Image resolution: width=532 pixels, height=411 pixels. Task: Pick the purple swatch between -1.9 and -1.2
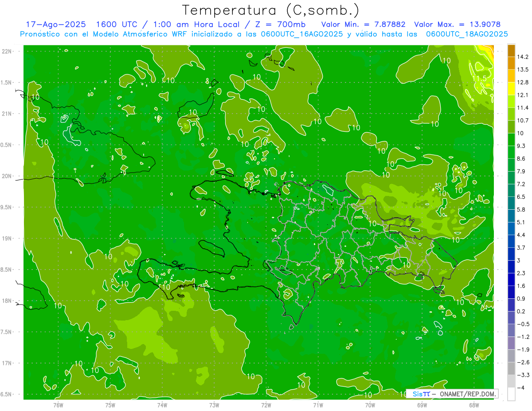click(x=511, y=343)
